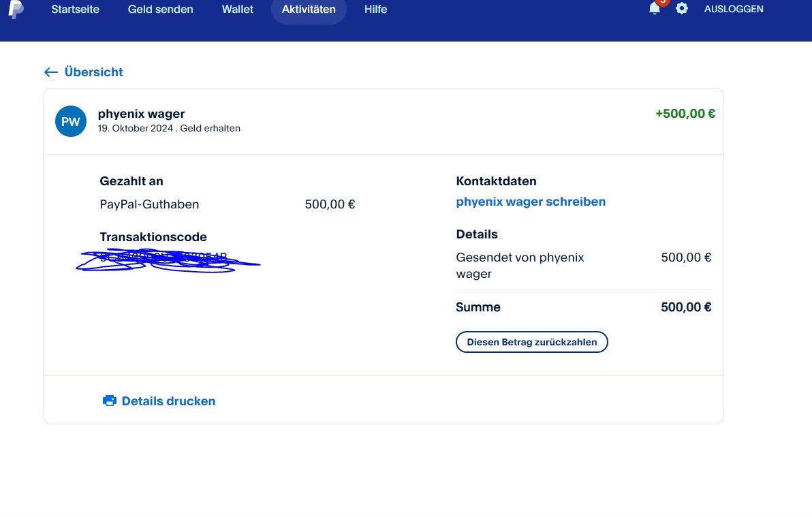Click Gesendet von phyenix wager text
This screenshot has height=517, width=812.
click(520, 265)
